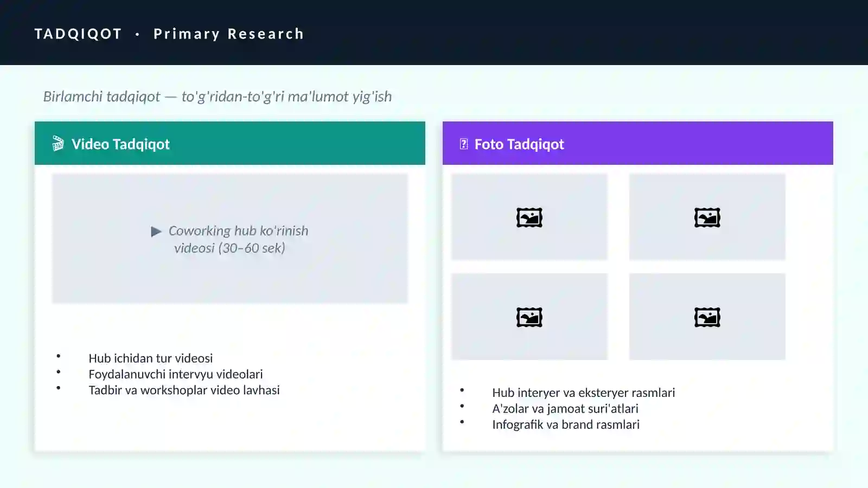Select the TADQIQOT title text
This screenshot has height=488, width=868.
click(x=79, y=34)
